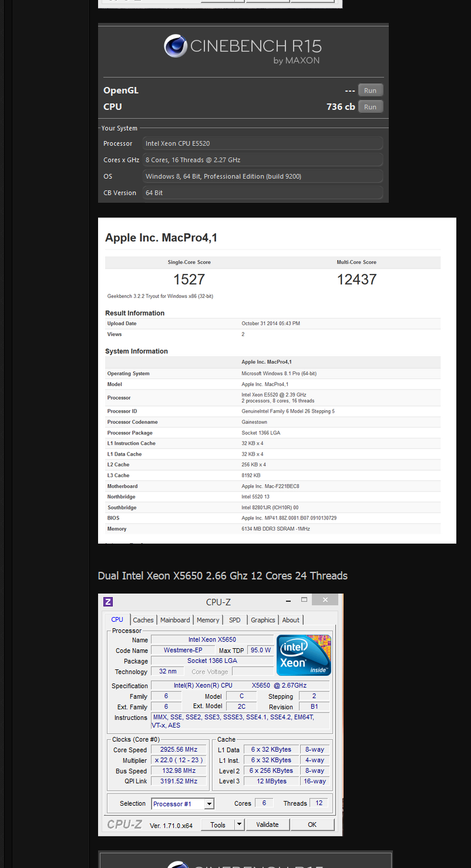Click the 95.0 W Max TDP field

click(x=260, y=650)
